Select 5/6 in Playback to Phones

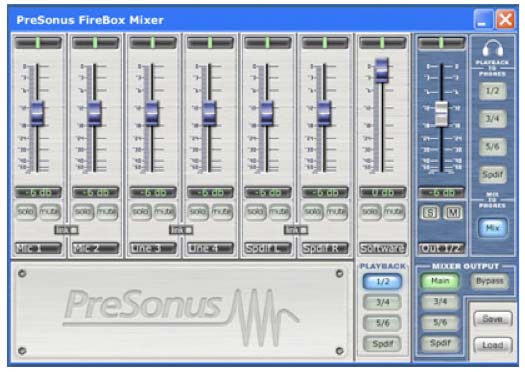coord(493,146)
